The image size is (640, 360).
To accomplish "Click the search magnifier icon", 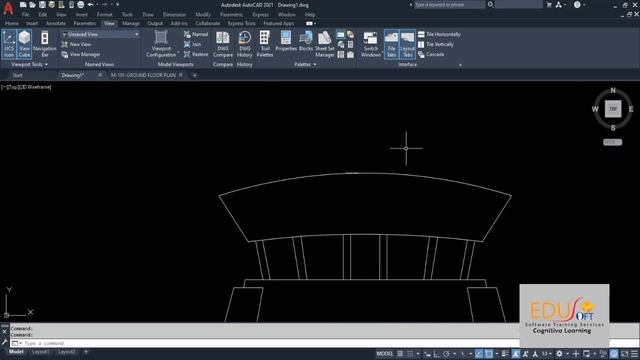I will [x=491, y=5].
